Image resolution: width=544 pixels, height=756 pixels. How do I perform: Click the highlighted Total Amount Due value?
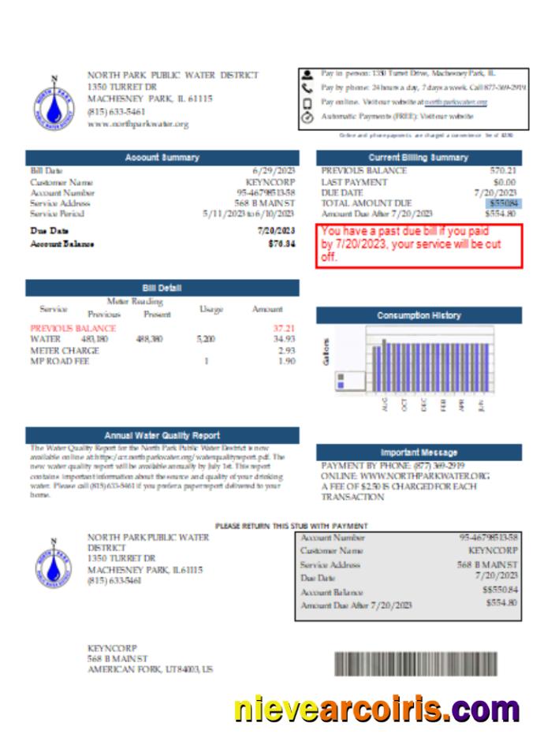(501, 203)
